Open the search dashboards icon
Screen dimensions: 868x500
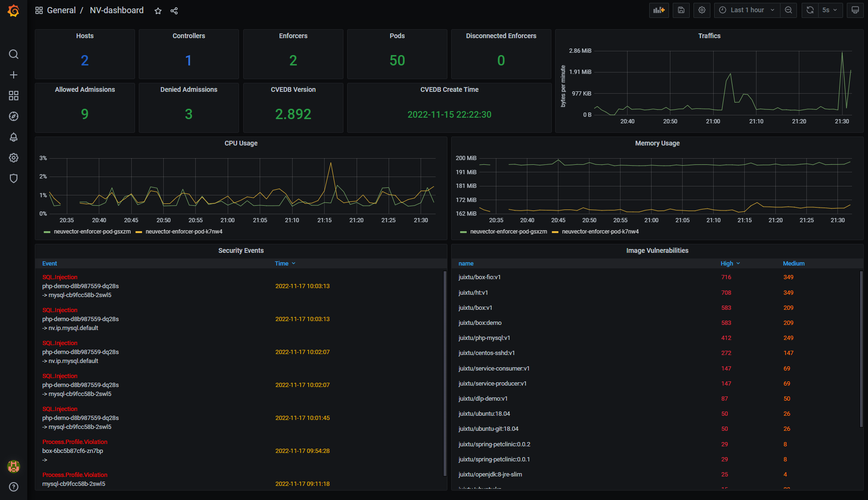(14, 54)
